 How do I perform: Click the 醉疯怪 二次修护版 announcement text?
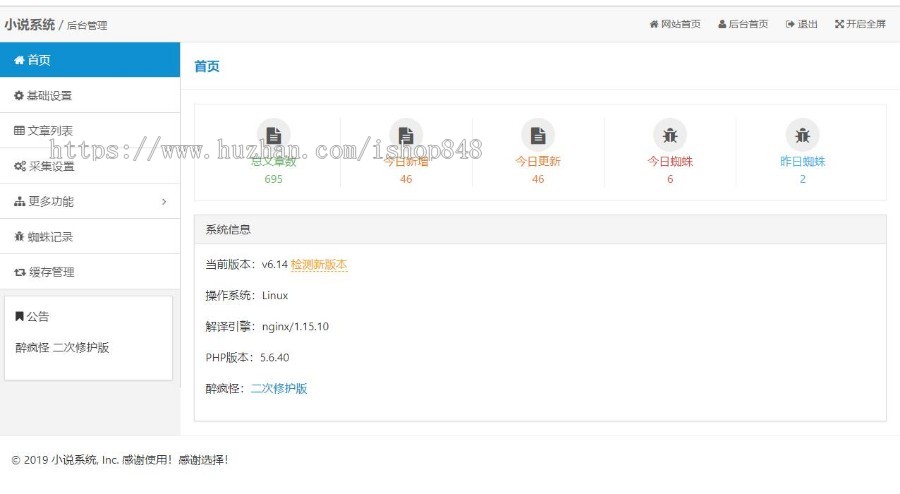(62, 347)
